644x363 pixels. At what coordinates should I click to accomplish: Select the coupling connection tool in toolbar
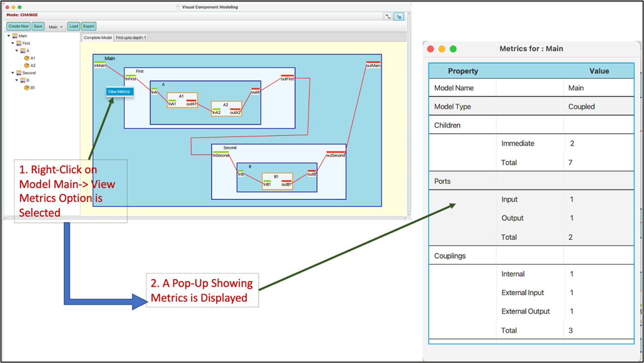pyautogui.click(x=388, y=16)
